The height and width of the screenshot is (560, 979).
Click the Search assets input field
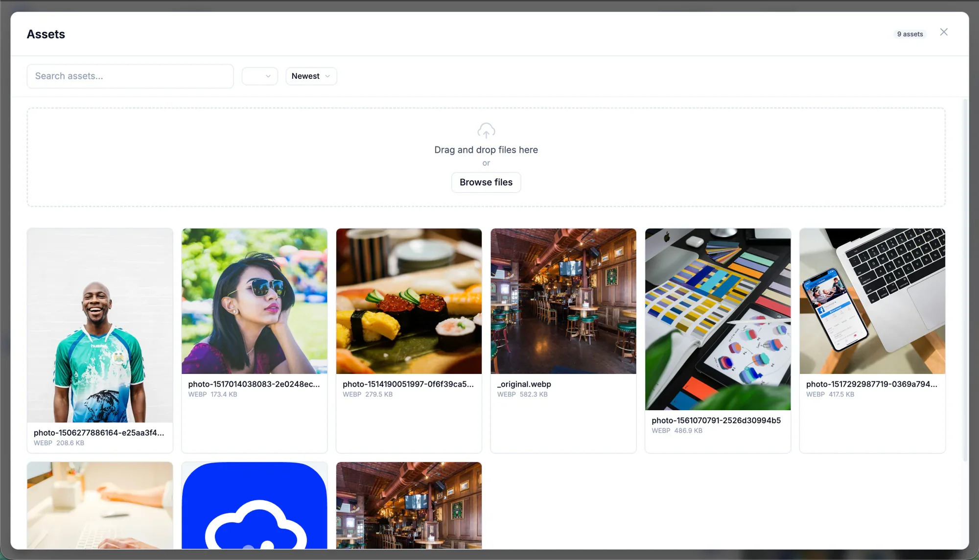pos(130,76)
